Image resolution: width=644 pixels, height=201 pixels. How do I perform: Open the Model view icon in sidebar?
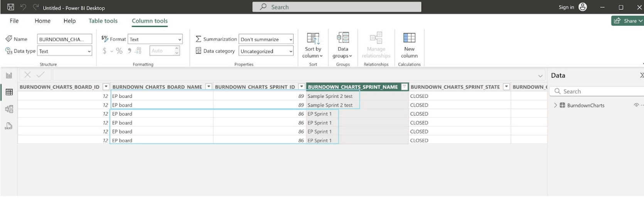coord(9,109)
